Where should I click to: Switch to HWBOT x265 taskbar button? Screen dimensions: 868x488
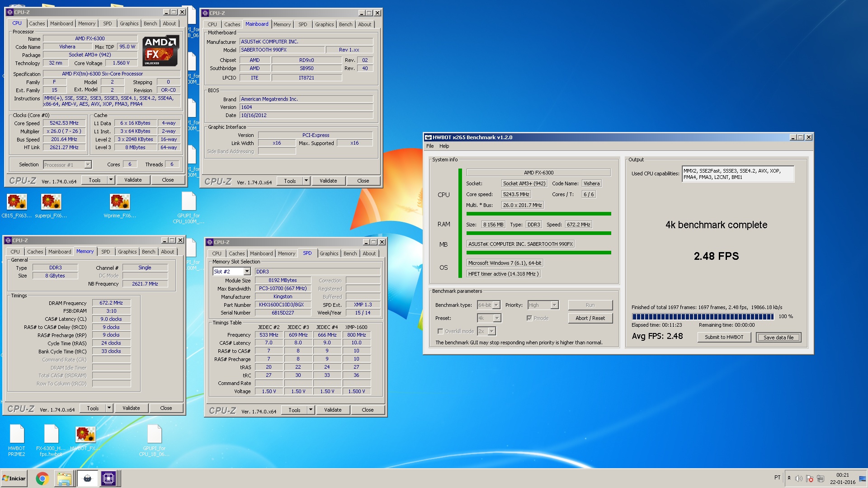pos(87,478)
